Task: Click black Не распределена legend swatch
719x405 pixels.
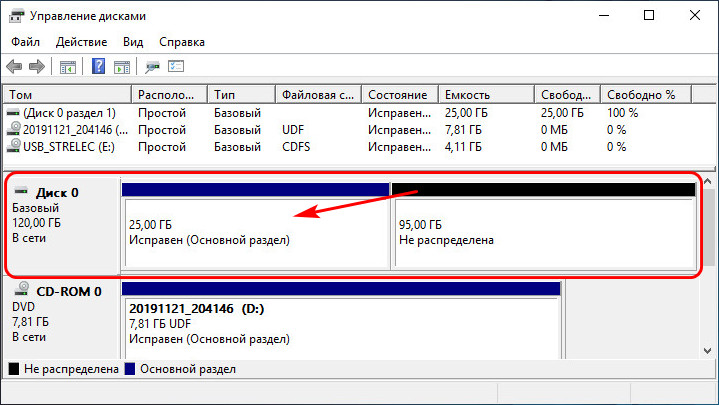Action: tap(14, 369)
